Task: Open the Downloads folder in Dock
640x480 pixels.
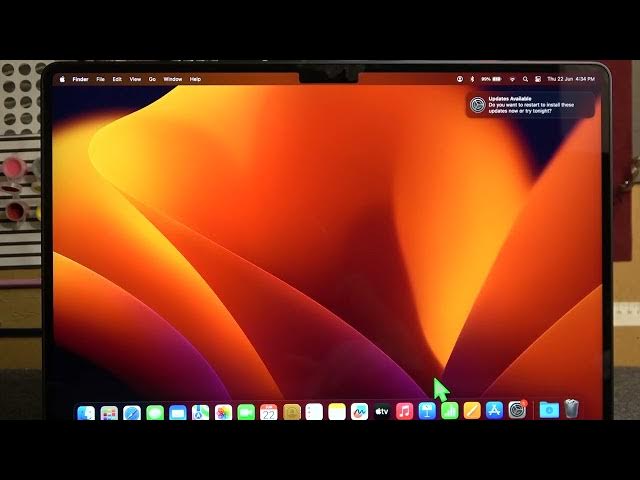Action: pos(549,410)
